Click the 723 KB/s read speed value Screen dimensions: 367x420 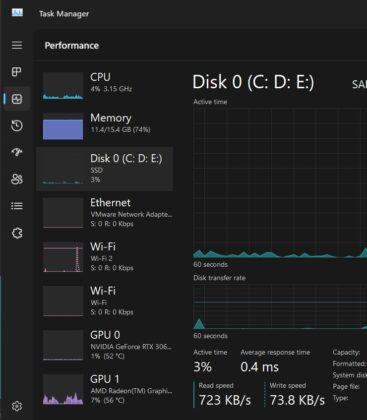pyautogui.click(x=225, y=400)
